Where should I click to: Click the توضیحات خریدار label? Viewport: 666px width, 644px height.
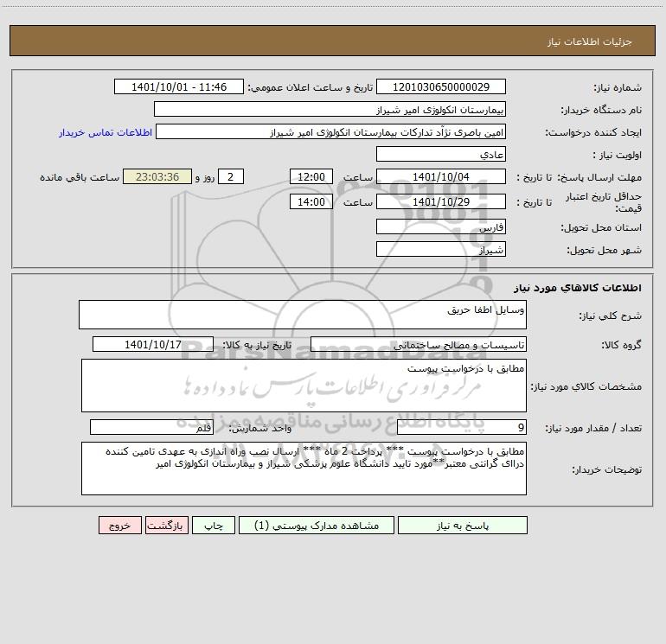pyautogui.click(x=607, y=469)
